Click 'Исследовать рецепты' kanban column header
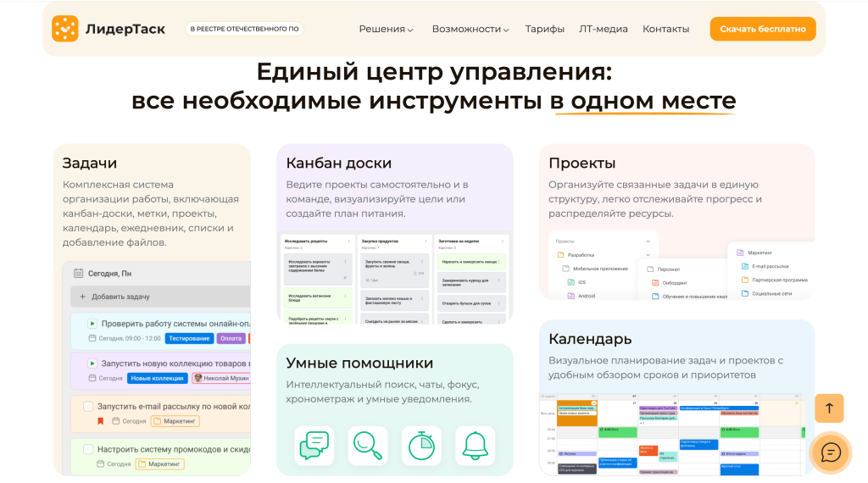The image size is (868, 483). (305, 241)
